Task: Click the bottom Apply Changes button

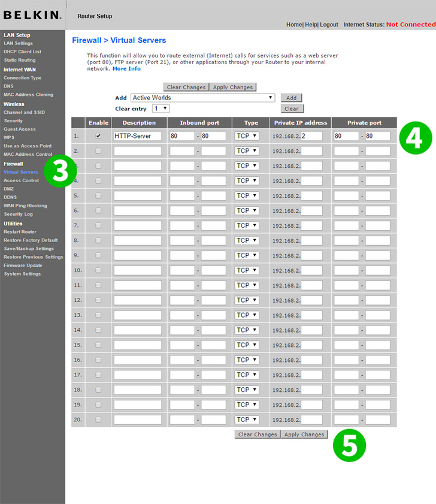Action: click(x=304, y=434)
